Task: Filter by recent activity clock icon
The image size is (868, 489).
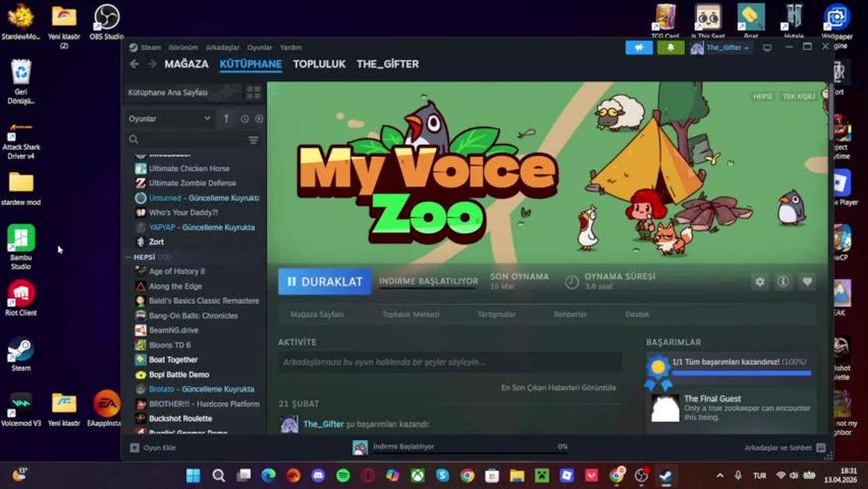Action: pos(245,119)
